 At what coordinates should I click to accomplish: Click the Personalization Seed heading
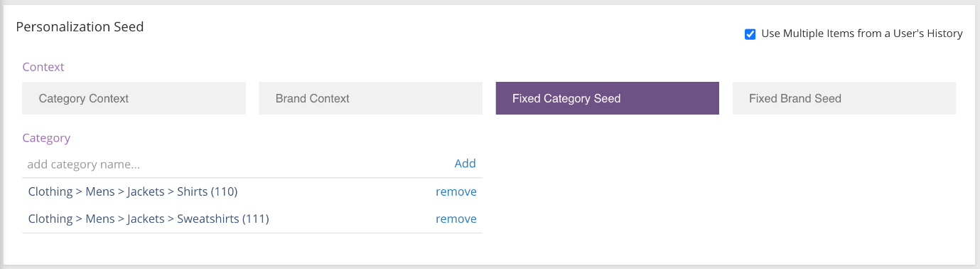(80, 27)
